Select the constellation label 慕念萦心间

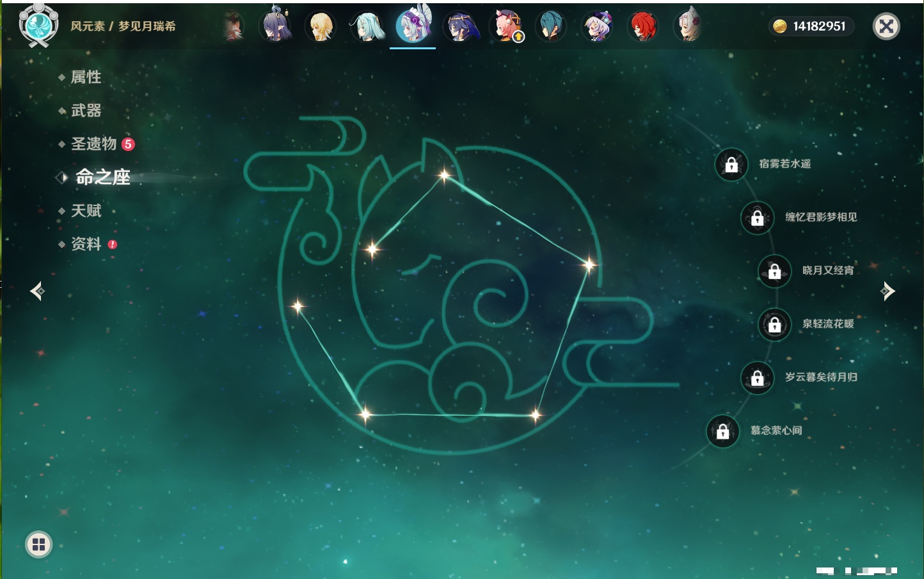tap(776, 431)
